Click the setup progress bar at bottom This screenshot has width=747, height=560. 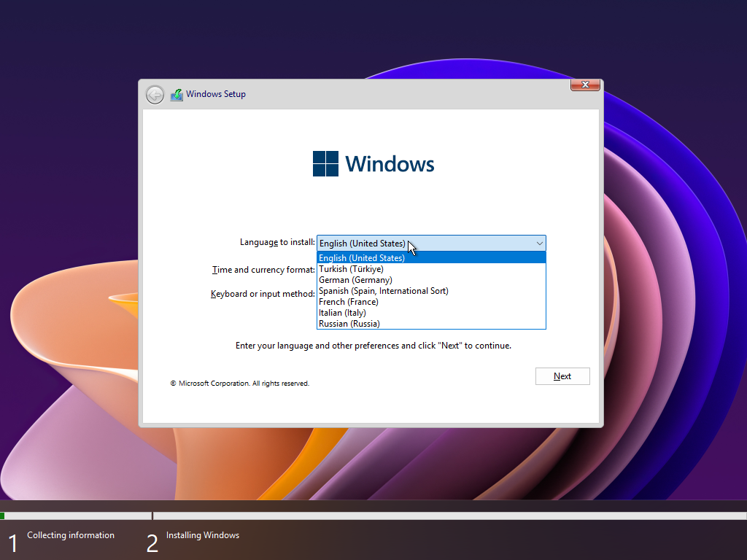pyautogui.click(x=373, y=516)
